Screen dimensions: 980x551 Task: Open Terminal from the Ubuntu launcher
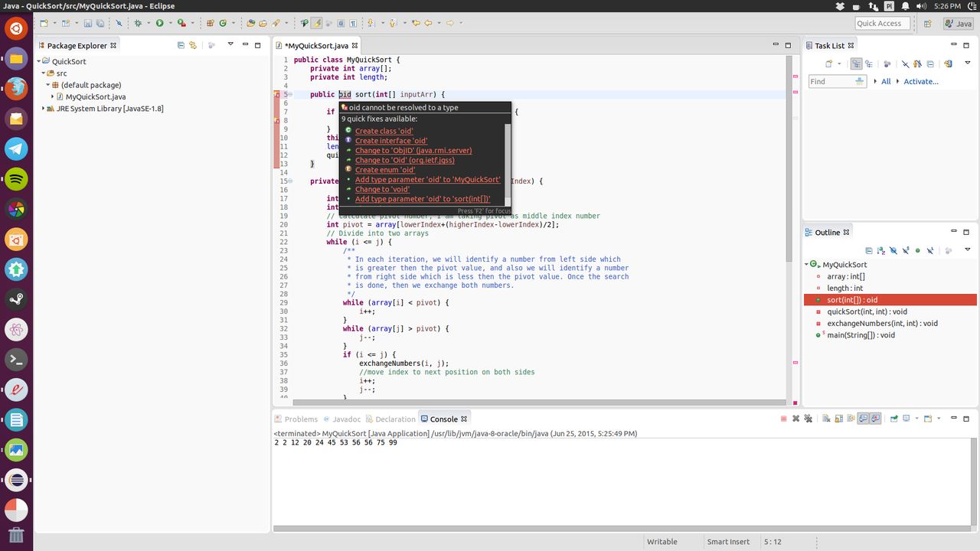(x=16, y=359)
